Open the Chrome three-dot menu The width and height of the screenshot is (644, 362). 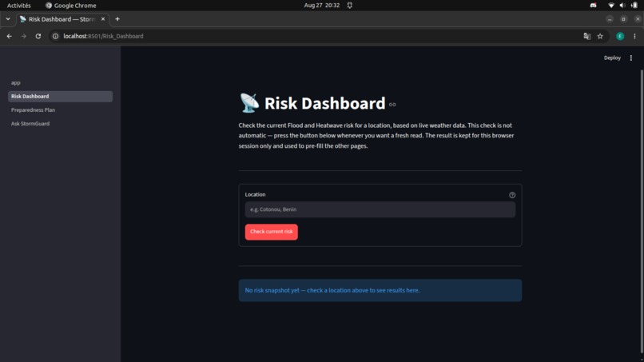point(634,36)
